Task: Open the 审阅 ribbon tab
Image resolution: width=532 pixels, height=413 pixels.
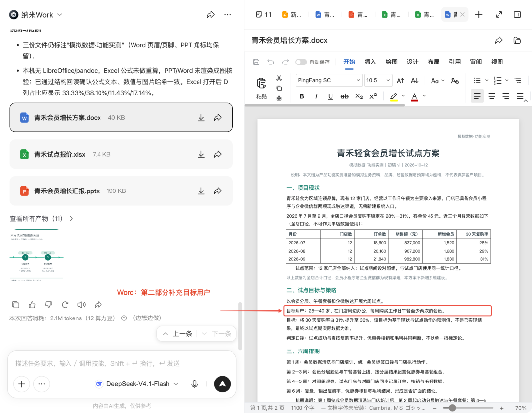Action: pos(476,62)
